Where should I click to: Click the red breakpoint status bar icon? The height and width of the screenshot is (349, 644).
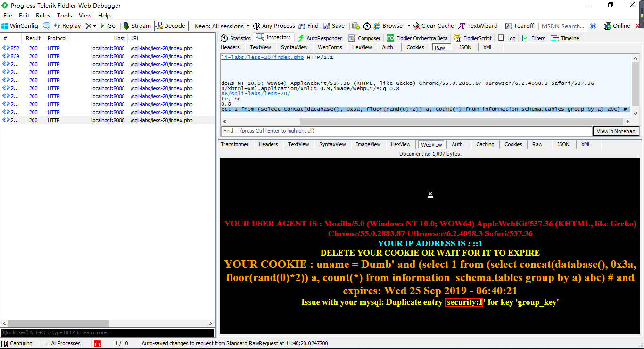click(x=97, y=343)
